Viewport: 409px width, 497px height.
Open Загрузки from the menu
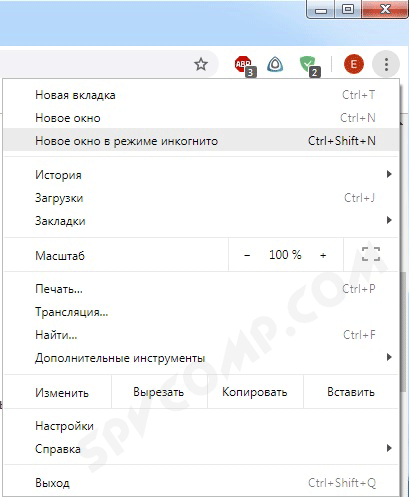pos(201,198)
